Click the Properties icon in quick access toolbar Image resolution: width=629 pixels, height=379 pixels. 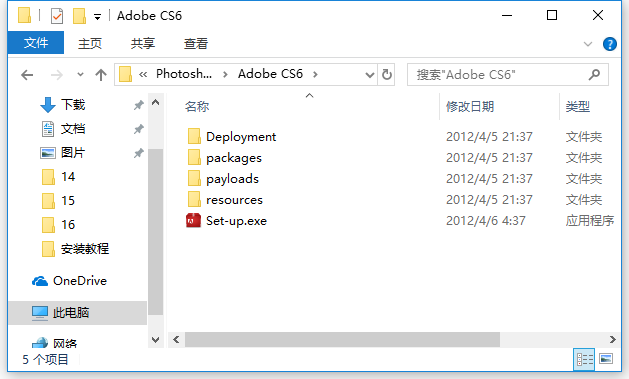tap(57, 16)
